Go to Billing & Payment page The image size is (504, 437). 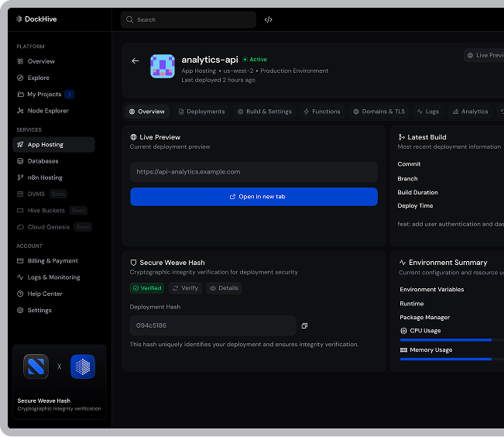[x=53, y=261]
